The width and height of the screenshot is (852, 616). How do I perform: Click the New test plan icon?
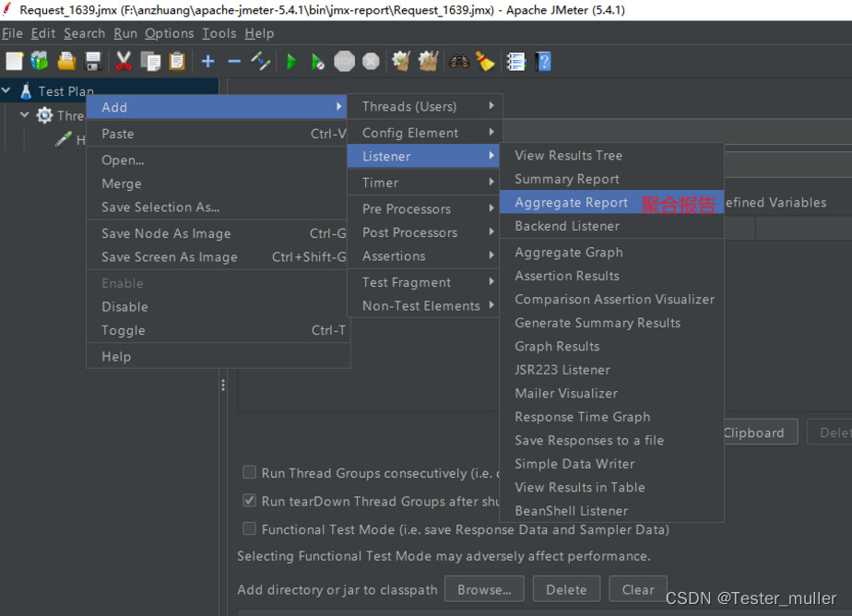point(15,62)
